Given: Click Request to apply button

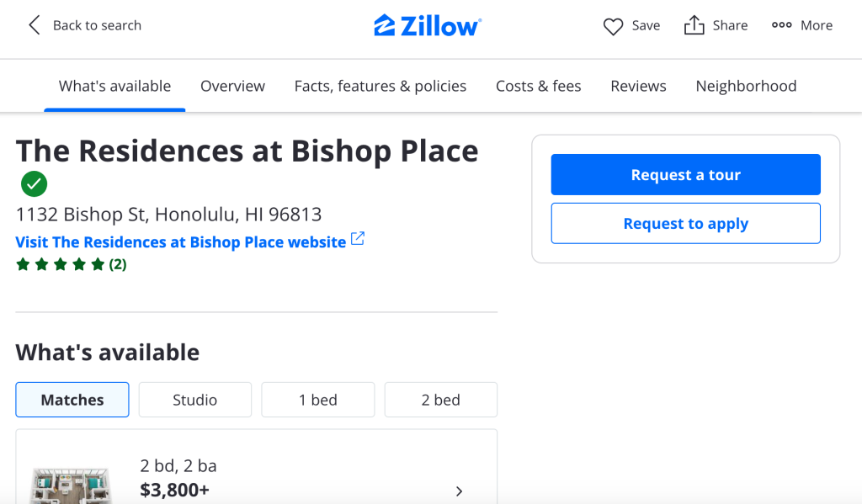Looking at the screenshot, I should coord(685,224).
